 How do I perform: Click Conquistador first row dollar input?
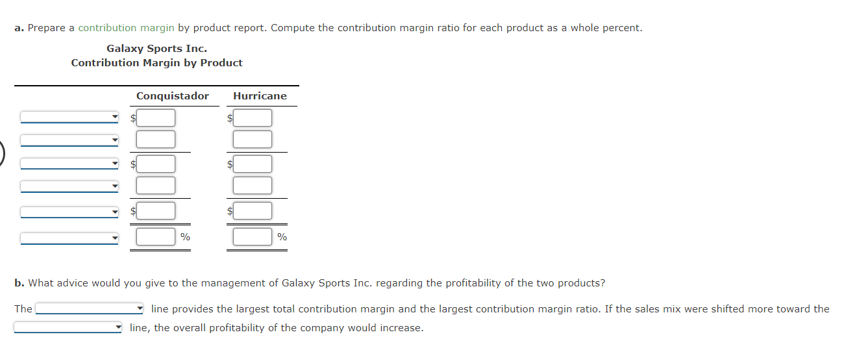click(156, 118)
